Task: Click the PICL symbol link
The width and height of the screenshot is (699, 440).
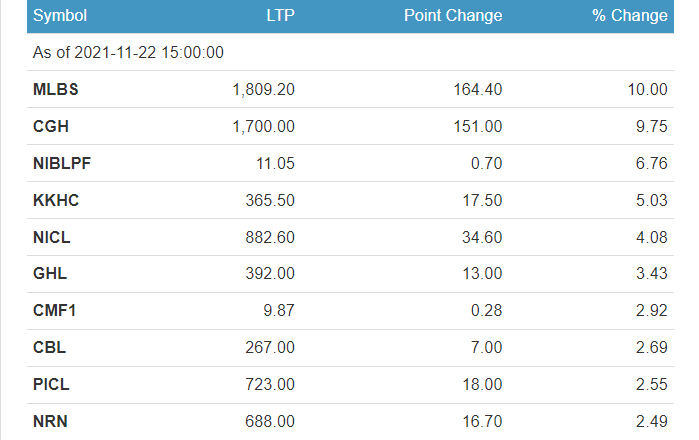Action: point(51,384)
